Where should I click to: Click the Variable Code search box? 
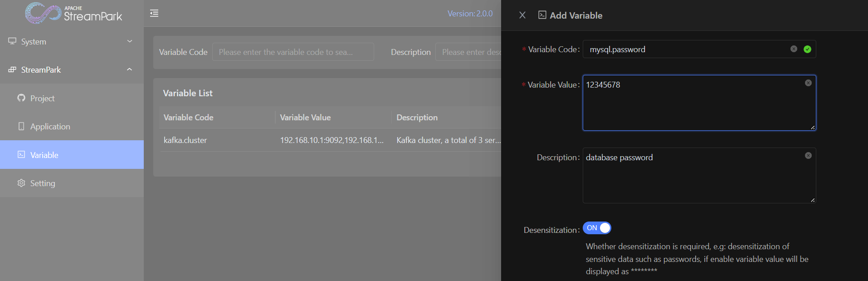tap(293, 52)
